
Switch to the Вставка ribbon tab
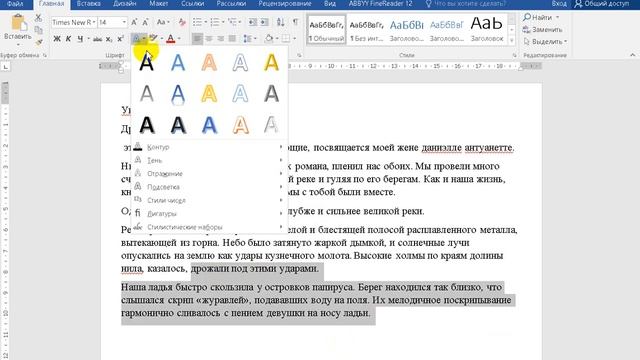pos(89,4)
